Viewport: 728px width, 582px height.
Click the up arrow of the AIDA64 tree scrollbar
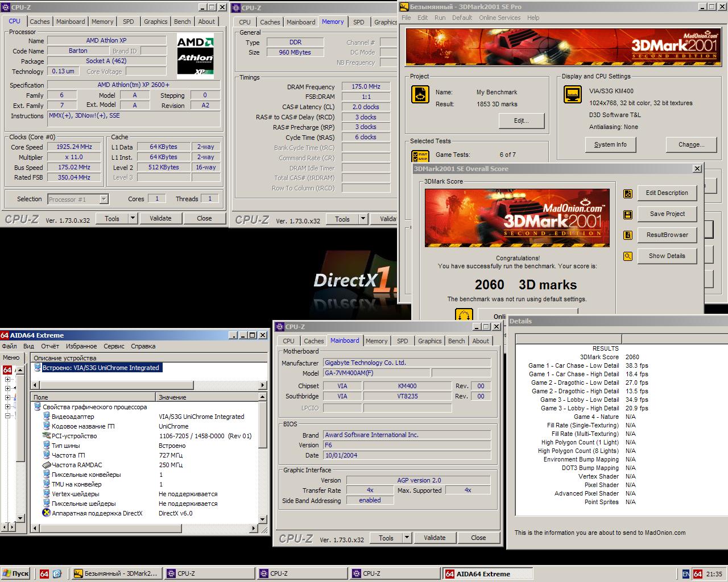point(20,369)
